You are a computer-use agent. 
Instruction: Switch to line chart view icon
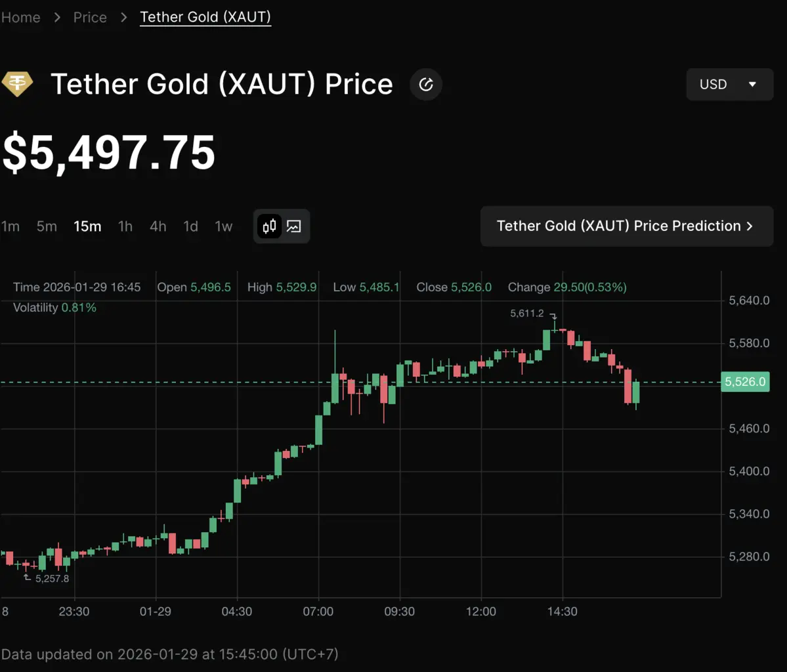click(x=294, y=226)
